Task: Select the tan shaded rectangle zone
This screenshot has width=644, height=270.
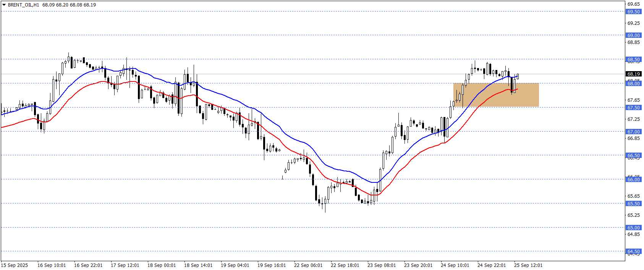Action: [x=496, y=95]
